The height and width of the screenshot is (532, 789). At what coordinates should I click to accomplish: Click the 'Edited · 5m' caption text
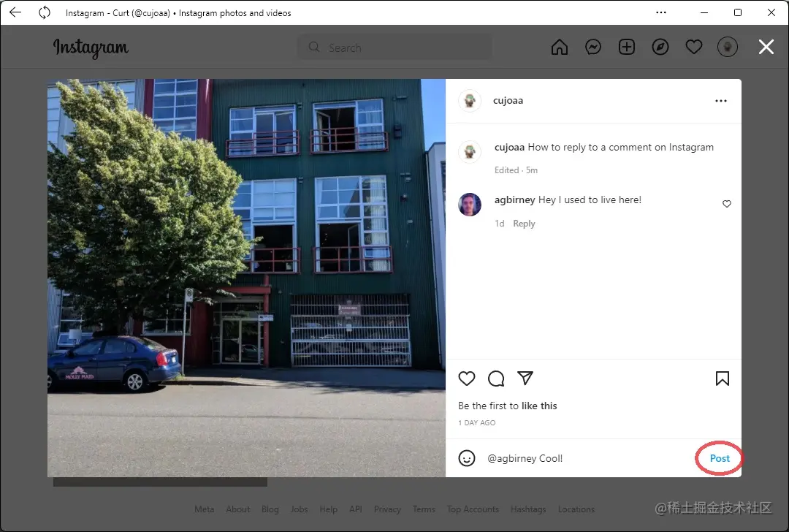coord(516,170)
